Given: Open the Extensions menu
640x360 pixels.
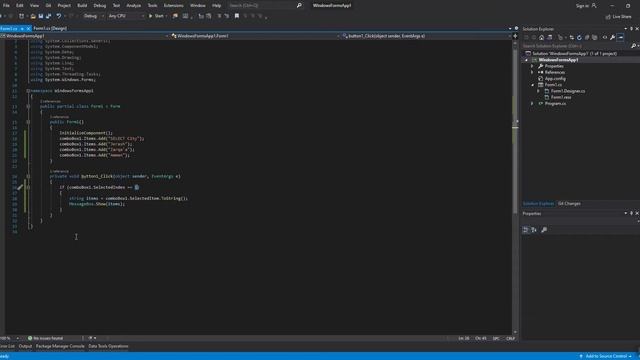Looking at the screenshot, I should point(173,5).
